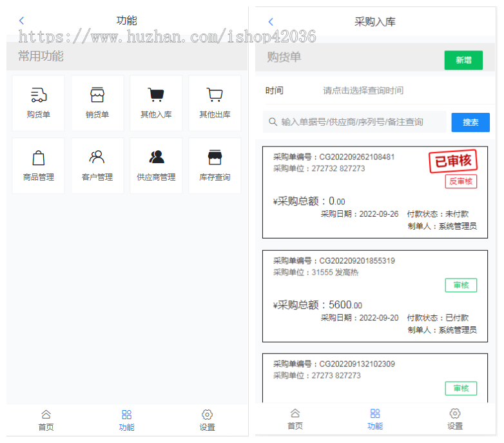Select the 功能 tab label on 采购入库 screen
This screenshot has height=443, width=504.
pyautogui.click(x=375, y=426)
